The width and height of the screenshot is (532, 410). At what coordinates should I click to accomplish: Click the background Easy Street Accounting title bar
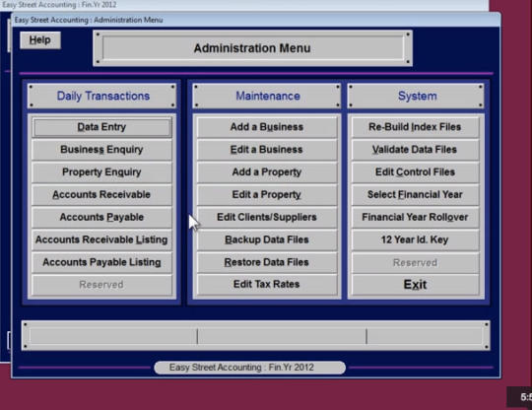pyautogui.click(x=244, y=5)
